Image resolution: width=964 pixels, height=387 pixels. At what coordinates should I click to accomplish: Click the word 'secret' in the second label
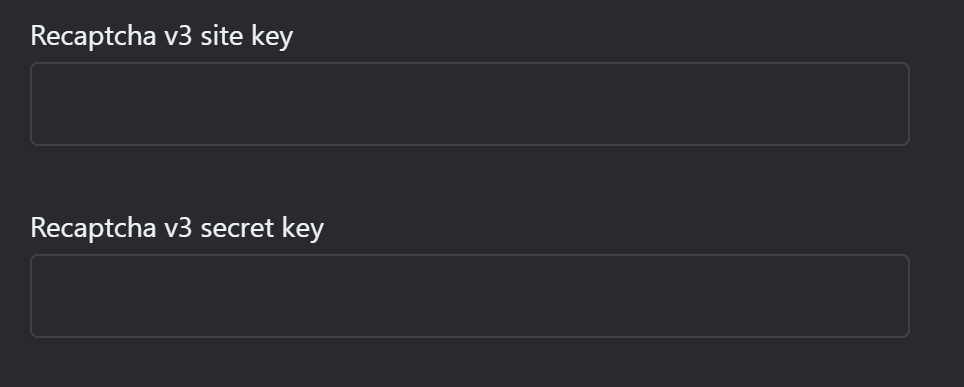pyautogui.click(x=237, y=229)
